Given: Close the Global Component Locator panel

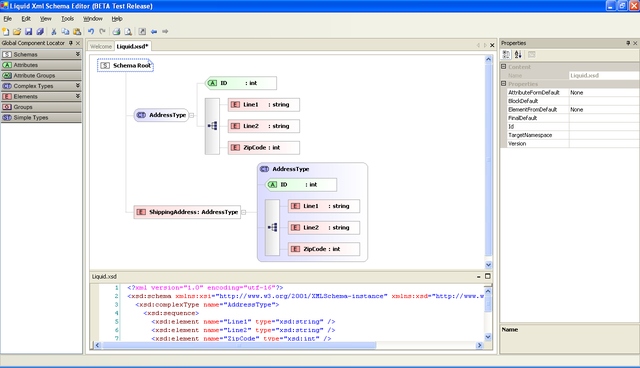Looking at the screenshot, I should coord(78,43).
